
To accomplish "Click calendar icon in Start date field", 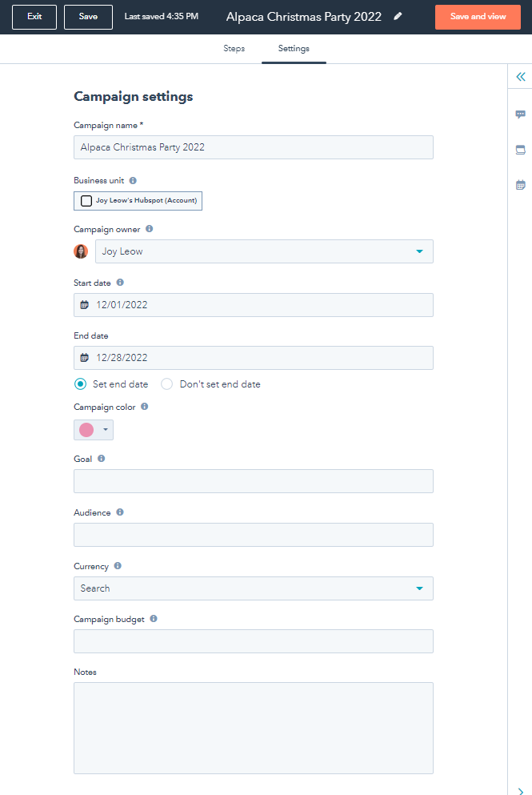I will (x=85, y=305).
